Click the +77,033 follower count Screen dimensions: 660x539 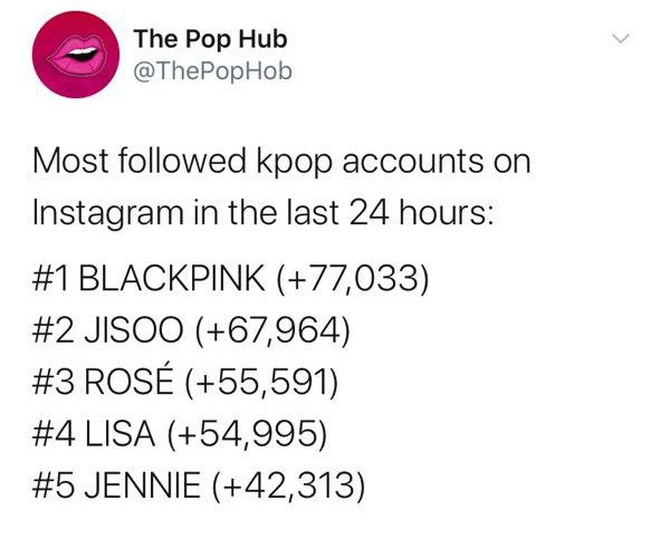pos(353,279)
